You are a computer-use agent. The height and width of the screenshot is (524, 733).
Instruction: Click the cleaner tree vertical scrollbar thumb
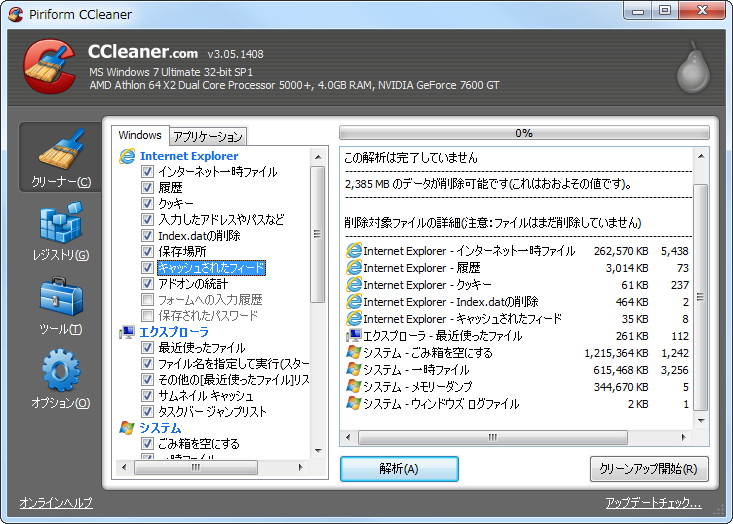pos(317,234)
